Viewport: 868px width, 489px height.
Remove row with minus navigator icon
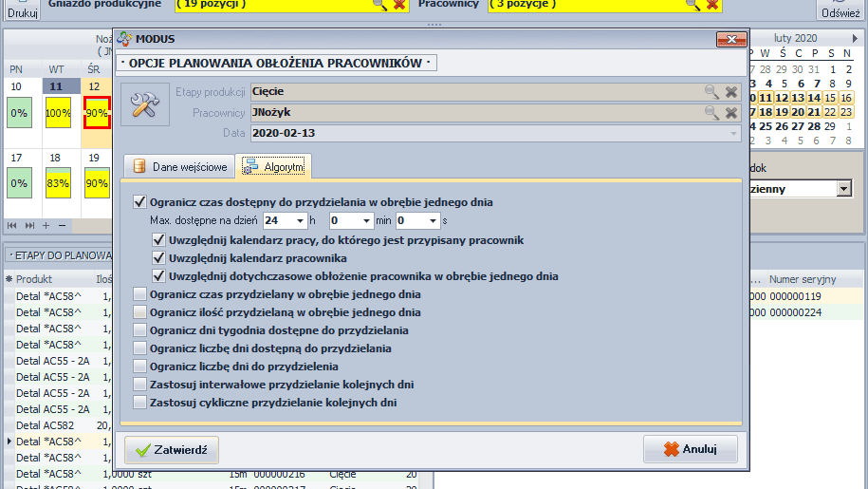tap(62, 225)
